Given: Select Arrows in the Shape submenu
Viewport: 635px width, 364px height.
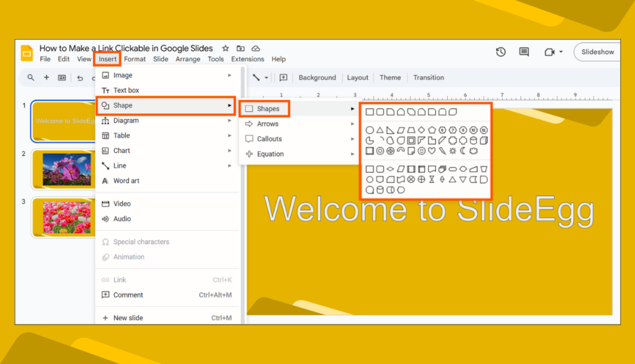Looking at the screenshot, I should tap(269, 123).
